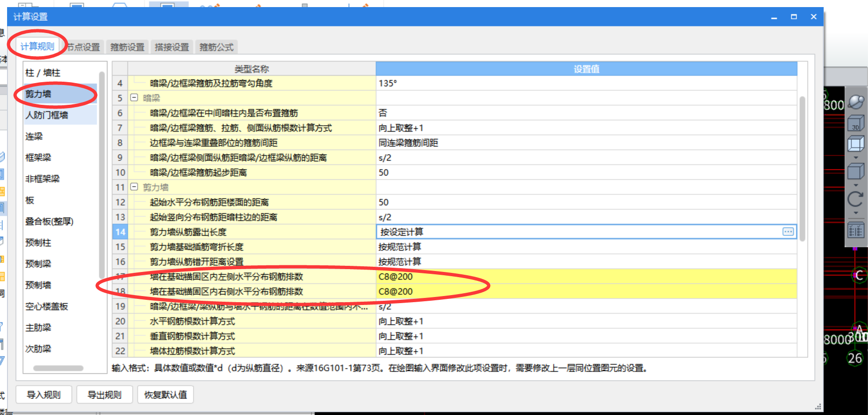
Task: Click the vertical scrollbar of the category list
Action: tap(101, 175)
